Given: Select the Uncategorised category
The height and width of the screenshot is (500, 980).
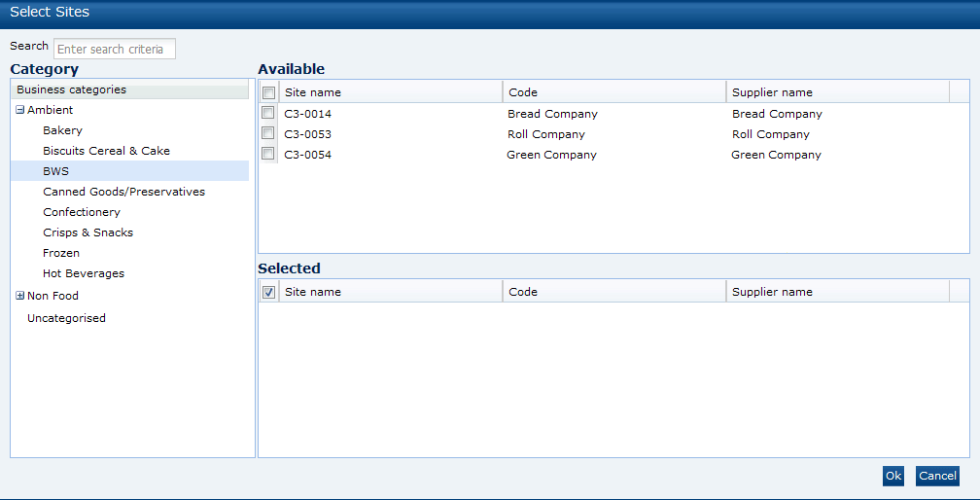Looking at the screenshot, I should coord(66,318).
